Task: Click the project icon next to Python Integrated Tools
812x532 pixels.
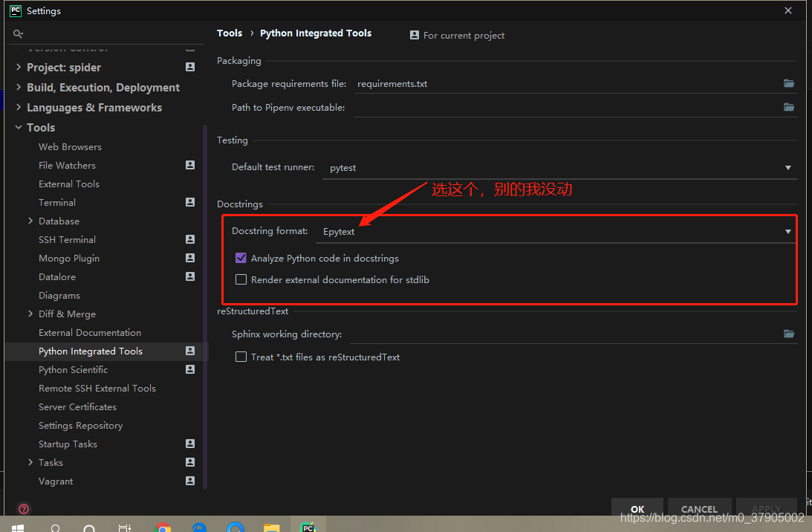Action: [x=190, y=351]
